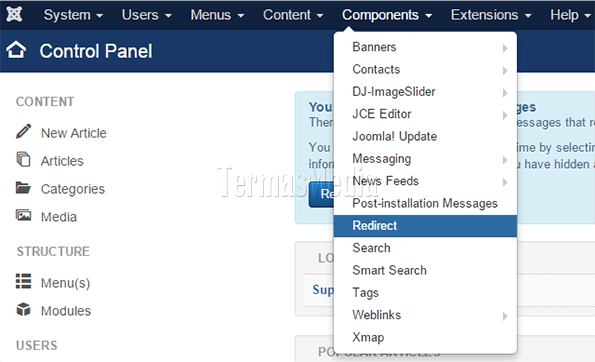Choose Search in Components menu

pos(425,248)
